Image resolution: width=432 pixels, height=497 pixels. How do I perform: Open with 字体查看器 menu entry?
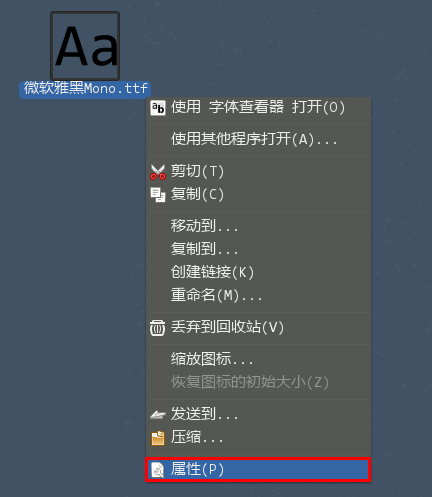coord(258,108)
